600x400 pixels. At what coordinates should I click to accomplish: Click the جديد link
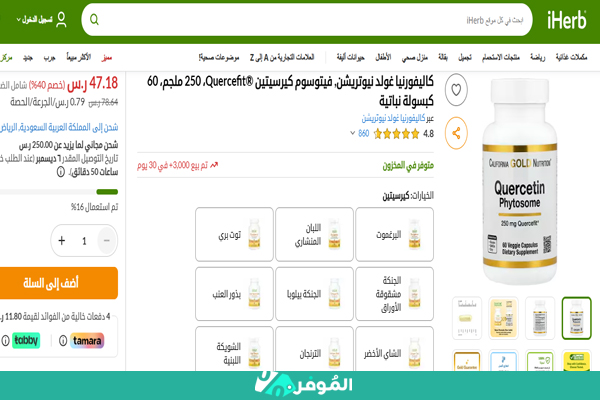click(x=28, y=57)
